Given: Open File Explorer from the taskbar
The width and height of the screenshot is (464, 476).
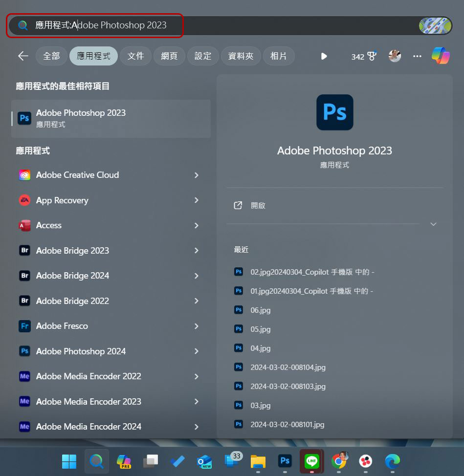Looking at the screenshot, I should (258, 461).
